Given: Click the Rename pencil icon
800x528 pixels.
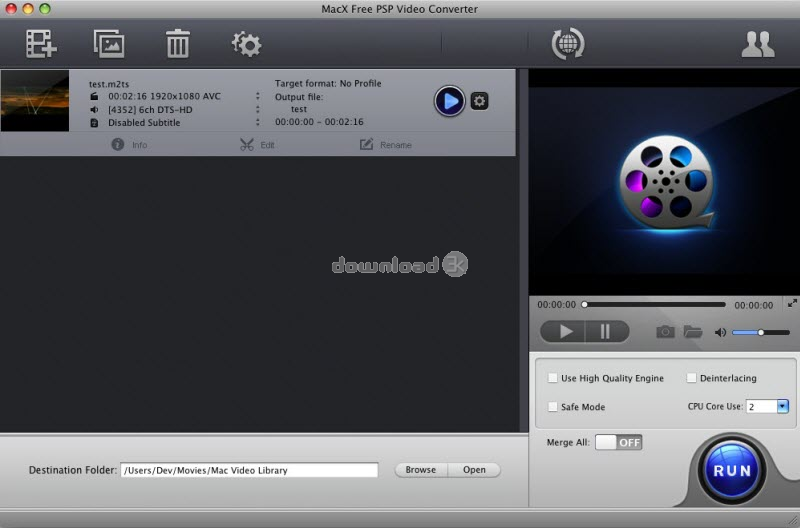Looking at the screenshot, I should pos(366,144).
